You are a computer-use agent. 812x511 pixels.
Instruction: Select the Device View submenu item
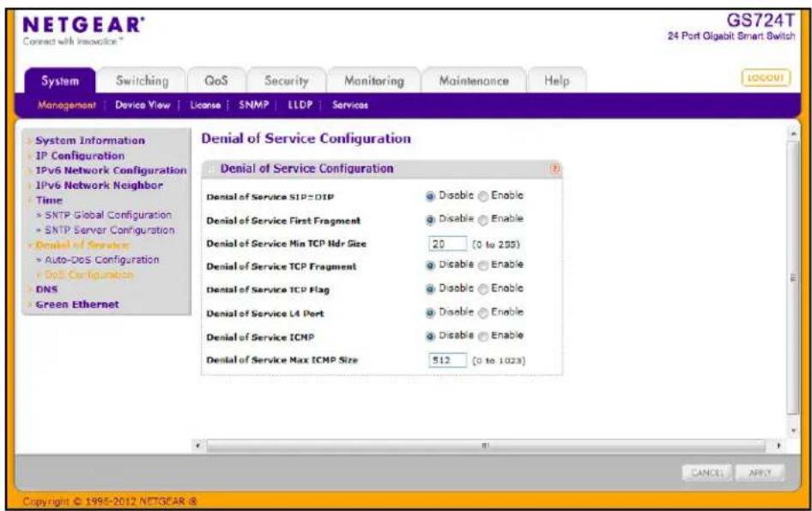(x=142, y=105)
